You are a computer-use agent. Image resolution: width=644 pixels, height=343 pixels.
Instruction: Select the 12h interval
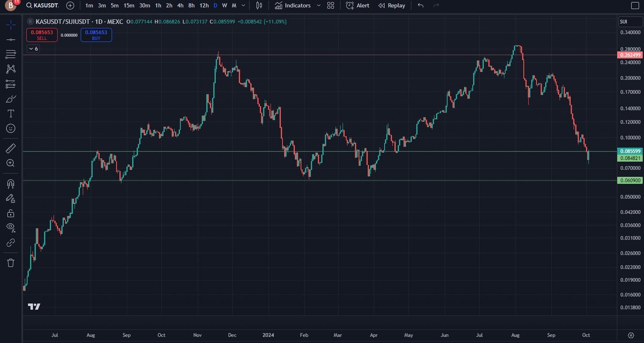pyautogui.click(x=204, y=5)
